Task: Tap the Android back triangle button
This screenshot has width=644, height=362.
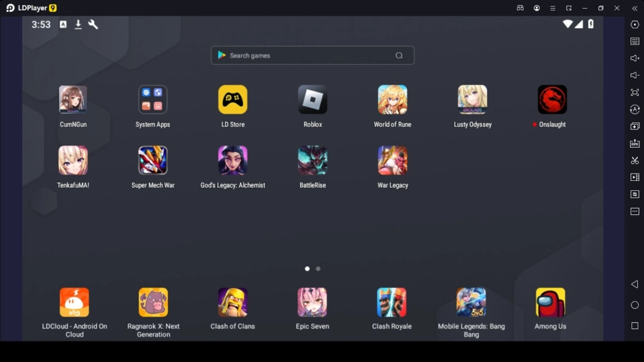Action: [635, 284]
